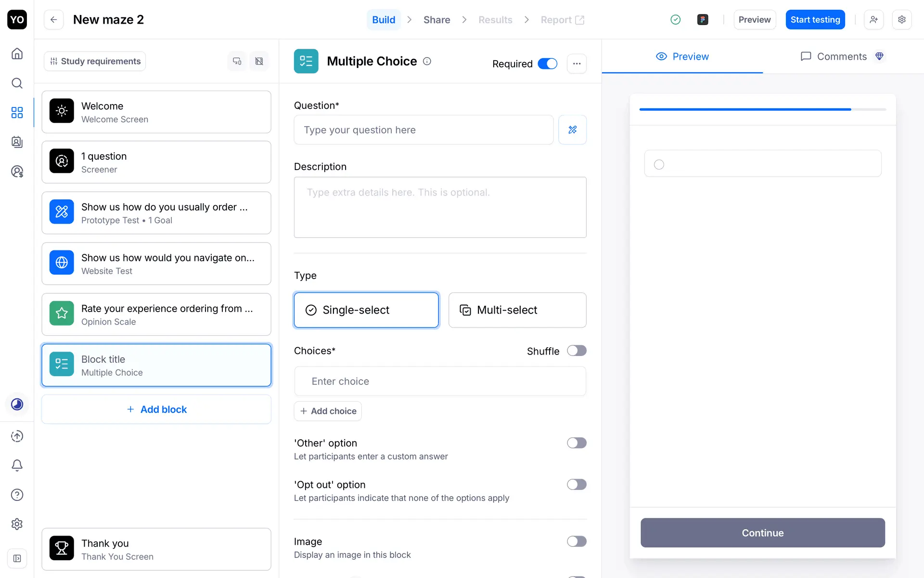Click the Start testing button
This screenshot has height=578, width=924.
pyautogui.click(x=815, y=20)
